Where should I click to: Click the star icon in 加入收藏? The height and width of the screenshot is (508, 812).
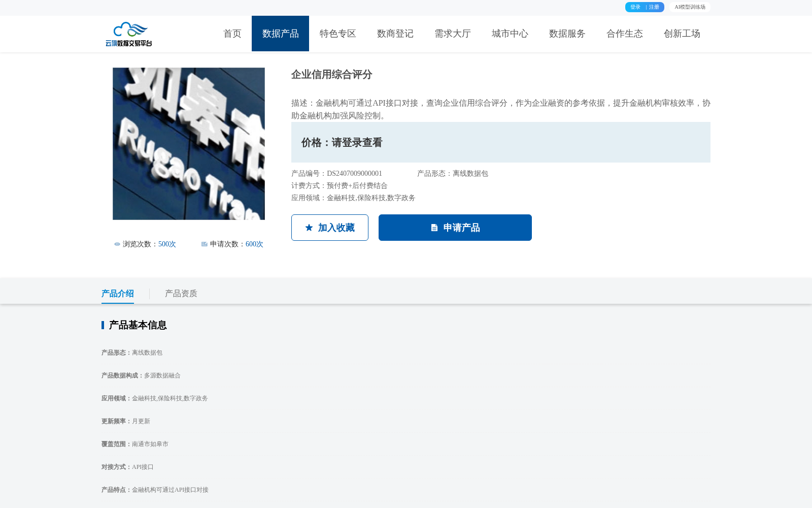click(x=309, y=228)
